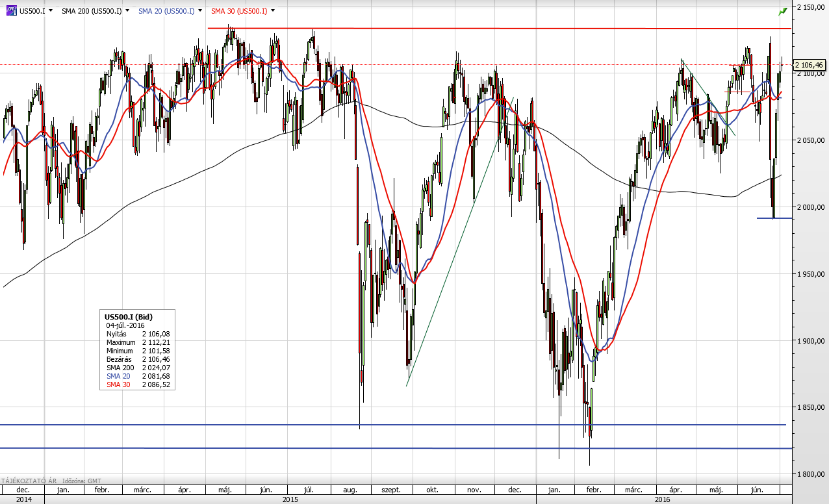
Task: Click the date 04-júl.-2016 in the info box
Action: point(125,325)
